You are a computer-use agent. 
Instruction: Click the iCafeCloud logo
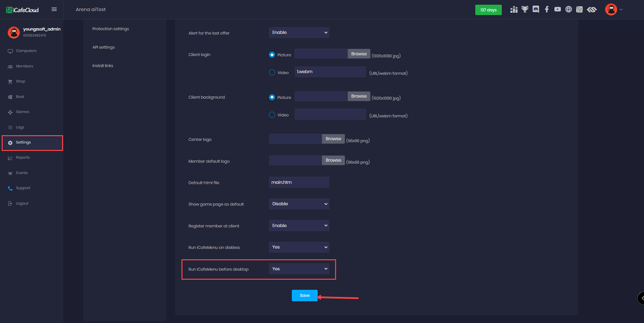coord(22,10)
